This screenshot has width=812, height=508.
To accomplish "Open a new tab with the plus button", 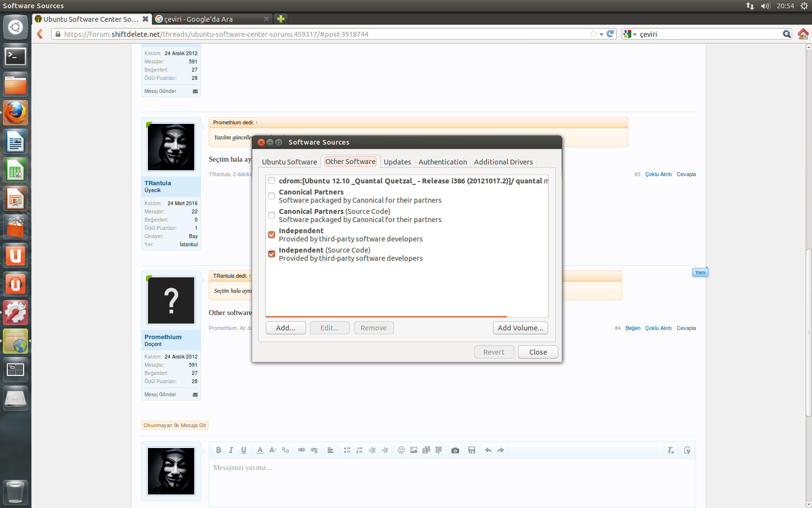I will click(281, 19).
